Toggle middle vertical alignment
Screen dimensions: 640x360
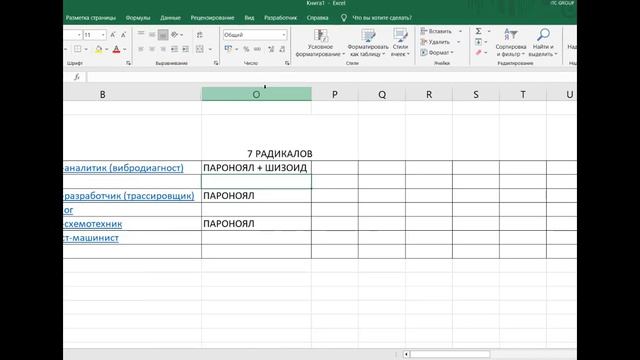pos(152,35)
